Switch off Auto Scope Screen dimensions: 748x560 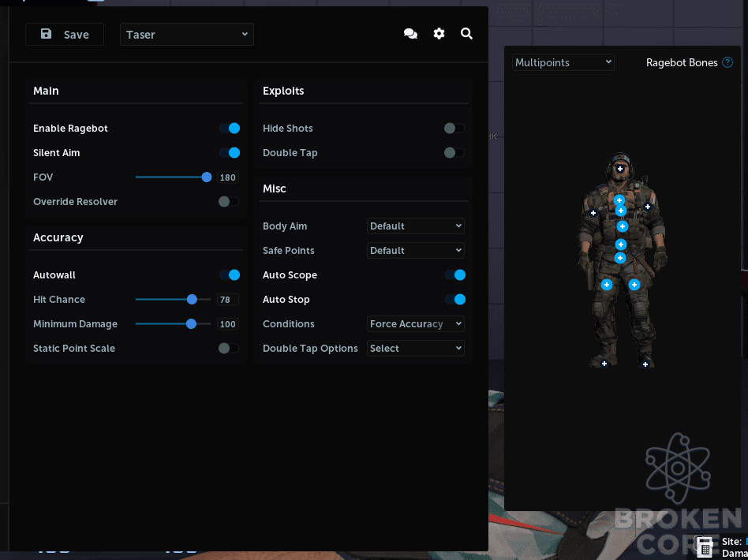tap(455, 274)
